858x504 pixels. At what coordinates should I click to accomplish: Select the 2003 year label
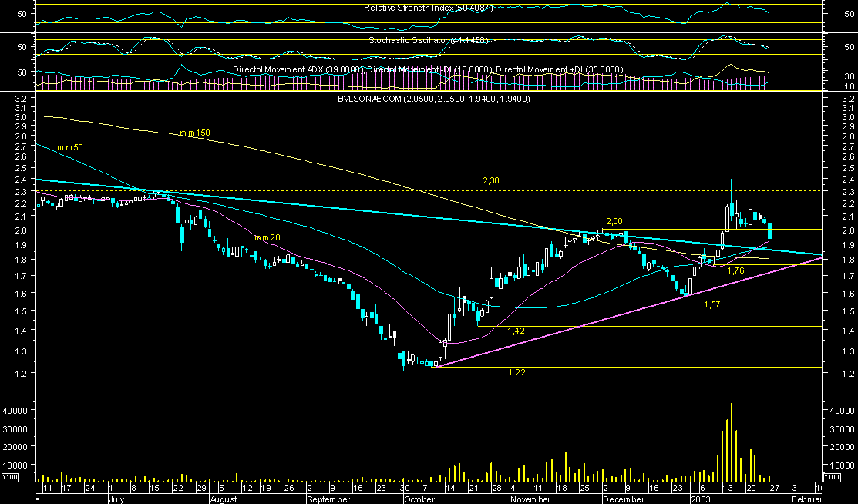click(x=700, y=499)
